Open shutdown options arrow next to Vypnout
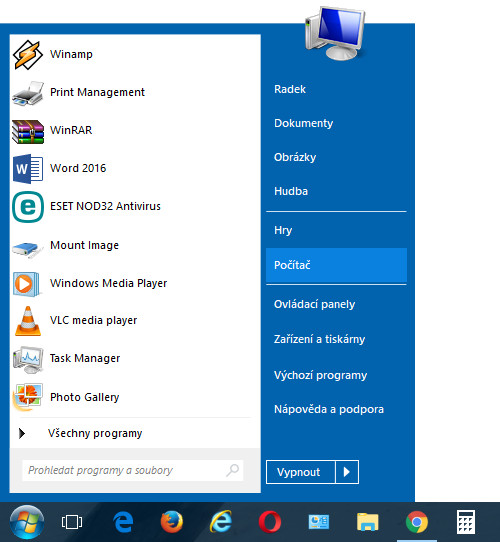 tap(347, 472)
